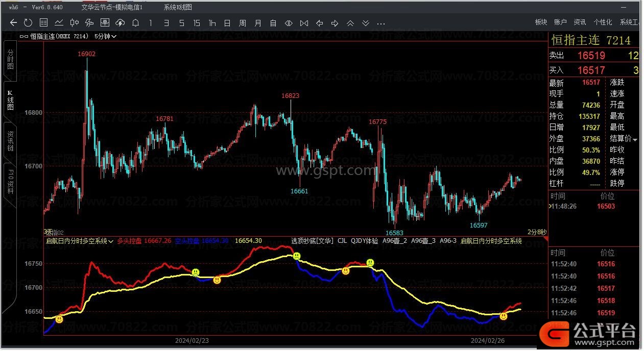Click the sell price 16519
644x351 pixels.
(x=591, y=56)
